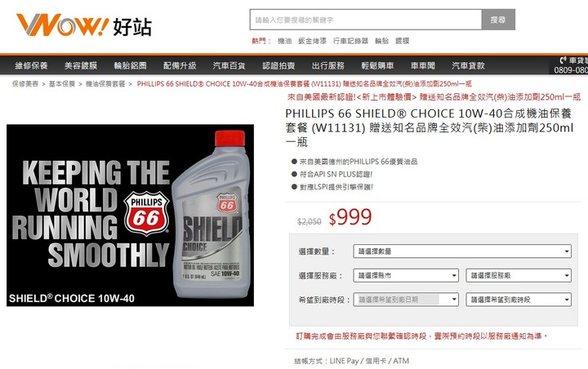Open the 希望到廠日期 date dropdown
This screenshot has width=588, height=369.
(x=406, y=300)
